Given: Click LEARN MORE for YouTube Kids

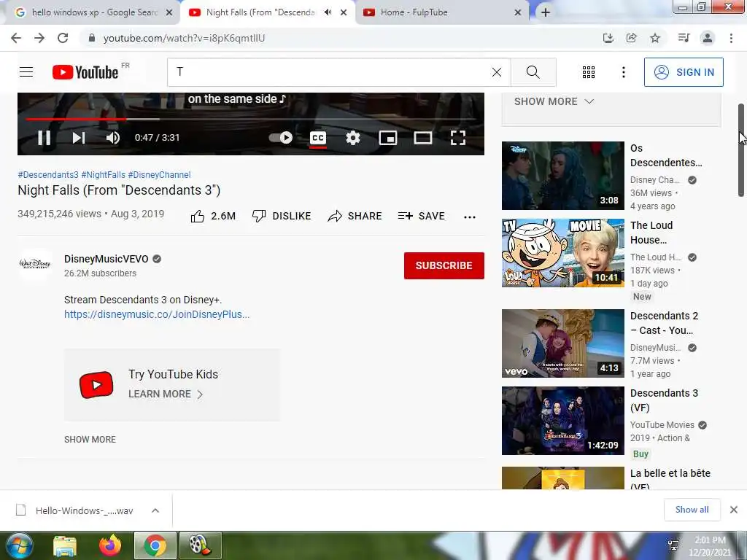Looking at the screenshot, I should click(x=166, y=394).
